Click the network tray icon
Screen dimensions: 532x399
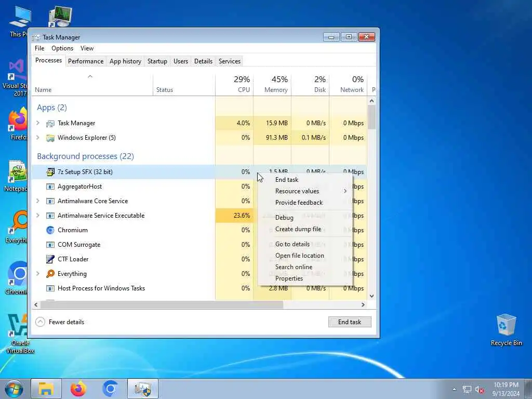(x=467, y=390)
